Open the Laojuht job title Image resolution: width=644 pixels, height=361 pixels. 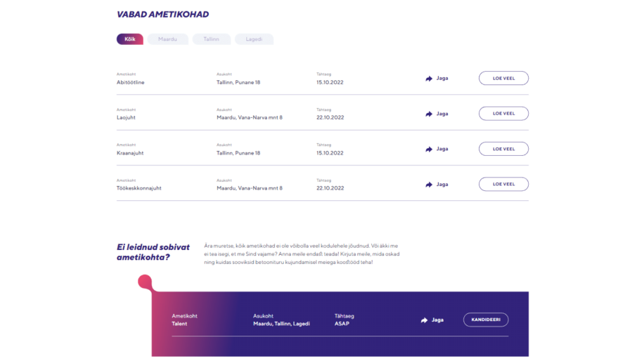click(126, 118)
